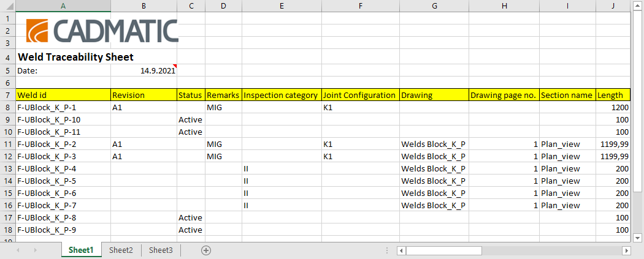Click the New sheet plus button

206,250
